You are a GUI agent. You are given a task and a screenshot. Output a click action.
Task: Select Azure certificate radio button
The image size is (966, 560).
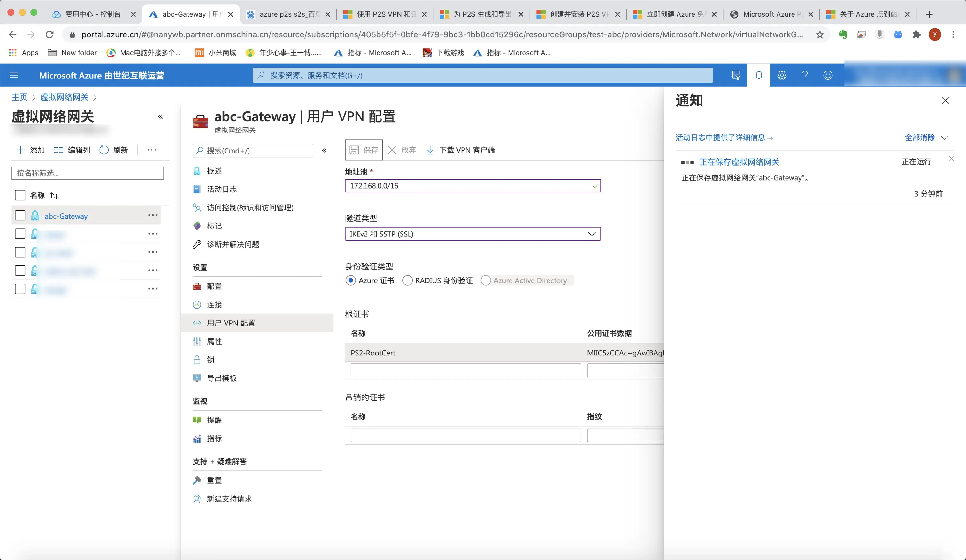pos(350,280)
